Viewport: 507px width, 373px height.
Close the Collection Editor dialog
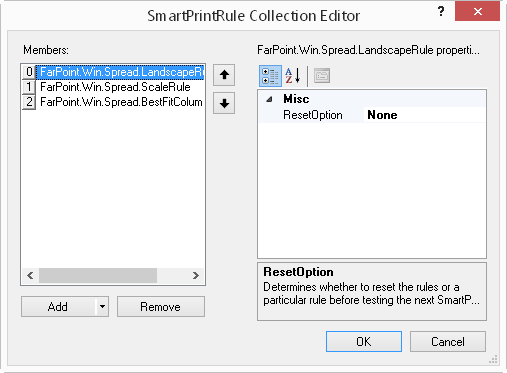coord(477,12)
